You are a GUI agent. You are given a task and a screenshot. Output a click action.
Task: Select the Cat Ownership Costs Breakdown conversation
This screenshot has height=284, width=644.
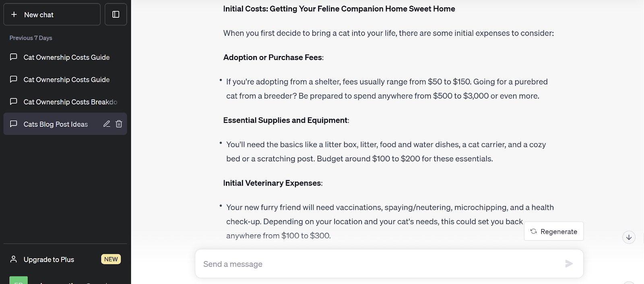pos(70,102)
